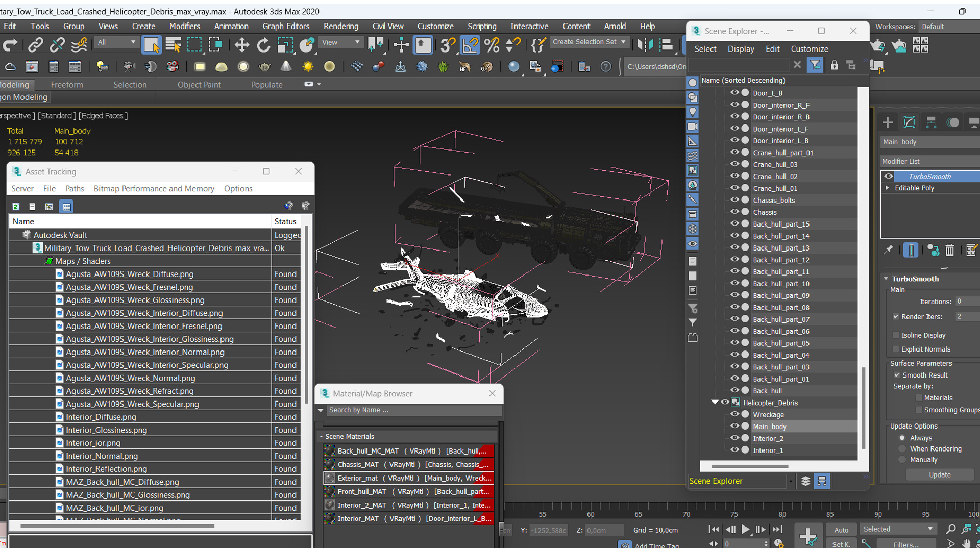Click the Select and Link icon
980x551 pixels.
tap(35, 45)
